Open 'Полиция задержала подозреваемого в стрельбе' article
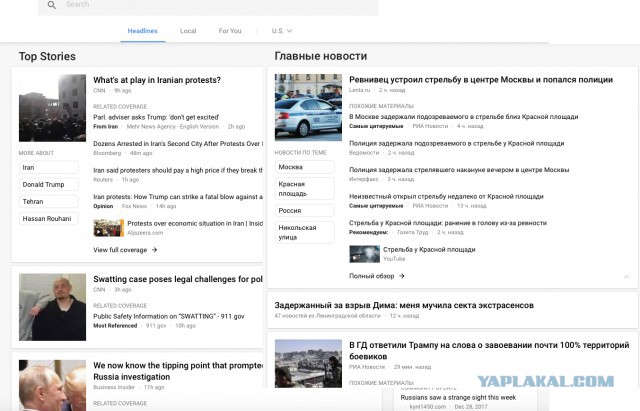The height and width of the screenshot is (411, 640). [x=457, y=143]
